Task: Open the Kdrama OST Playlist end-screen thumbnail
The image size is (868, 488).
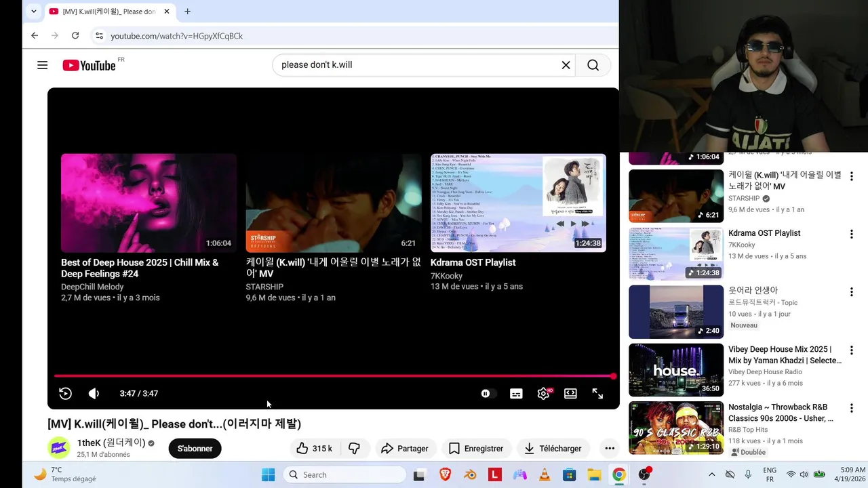Action: click(518, 203)
